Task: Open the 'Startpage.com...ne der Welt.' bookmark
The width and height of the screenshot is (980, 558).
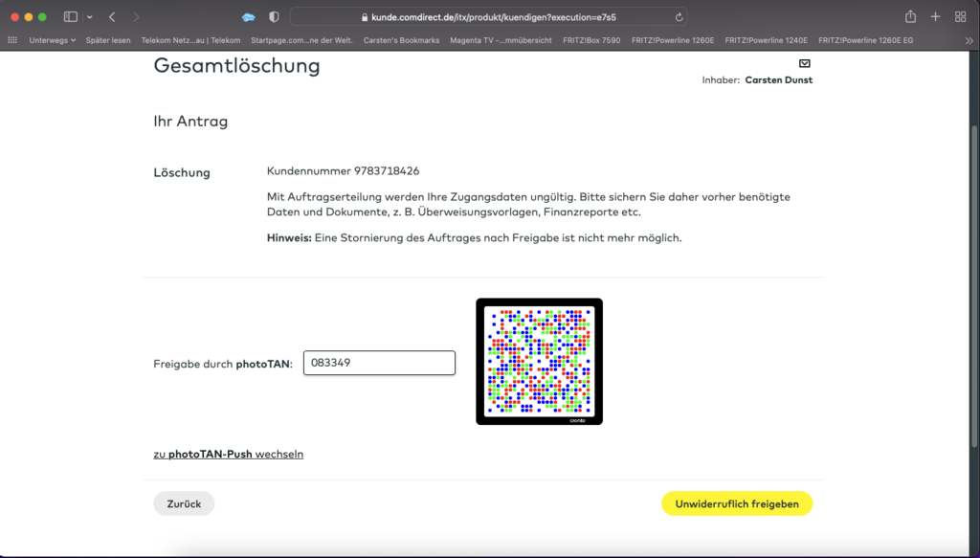Action: (301, 40)
